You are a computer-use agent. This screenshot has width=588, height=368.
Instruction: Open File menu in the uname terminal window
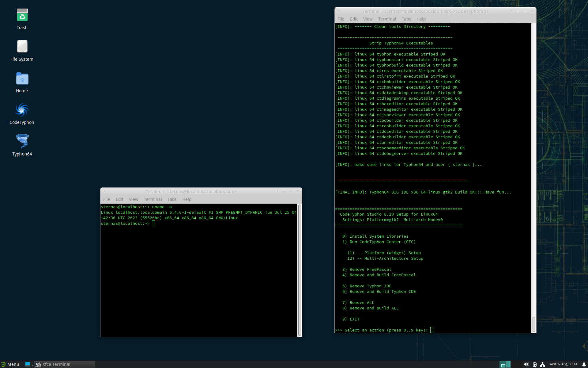tap(107, 199)
